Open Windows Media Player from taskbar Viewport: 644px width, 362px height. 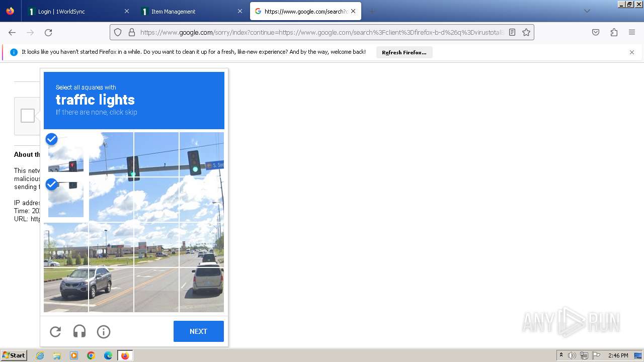74,355
